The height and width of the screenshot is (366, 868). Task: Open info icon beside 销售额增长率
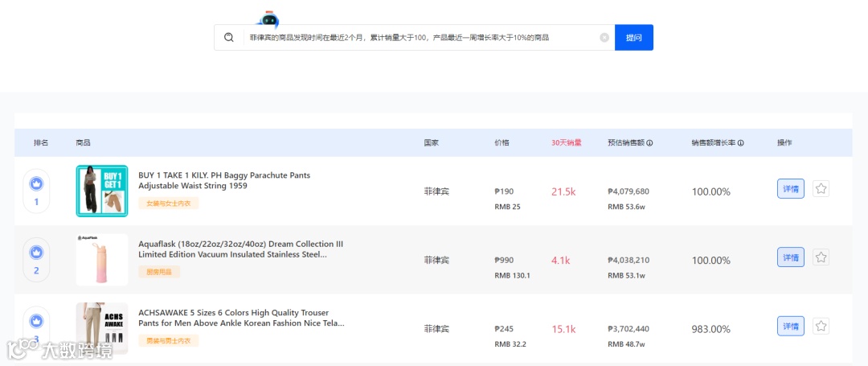click(x=740, y=143)
